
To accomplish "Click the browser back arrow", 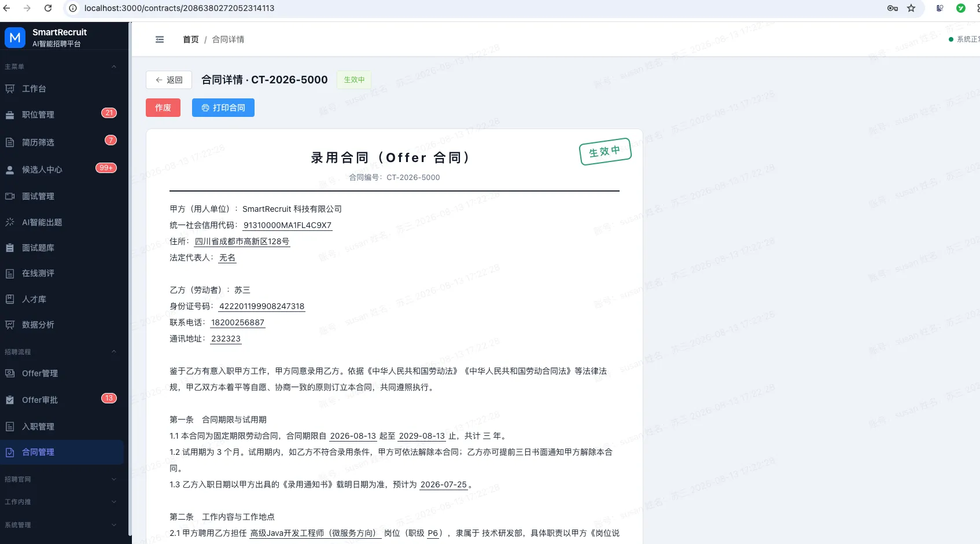I will coord(7,8).
